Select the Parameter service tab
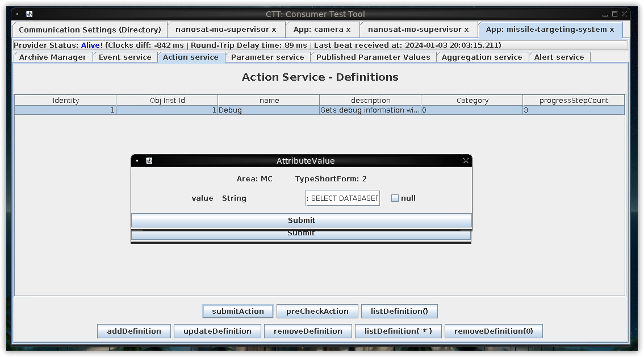Viewport: 644px width, 357px height. coord(267,57)
